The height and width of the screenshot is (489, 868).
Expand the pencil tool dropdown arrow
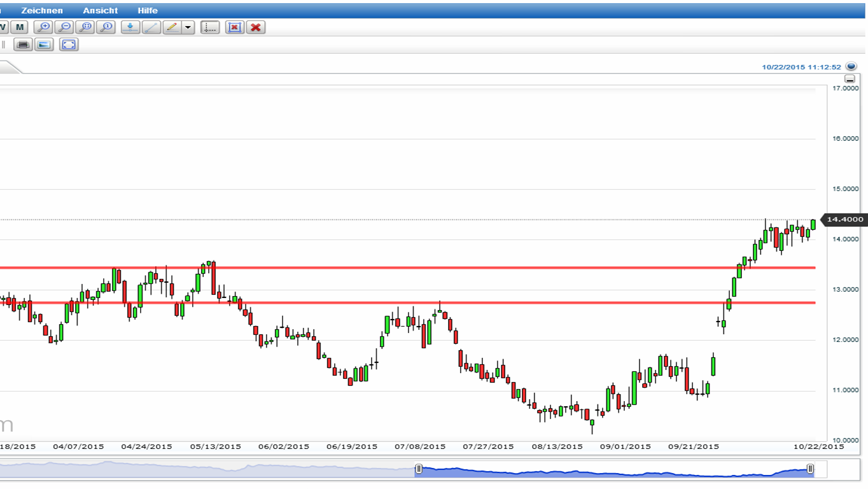tap(188, 27)
